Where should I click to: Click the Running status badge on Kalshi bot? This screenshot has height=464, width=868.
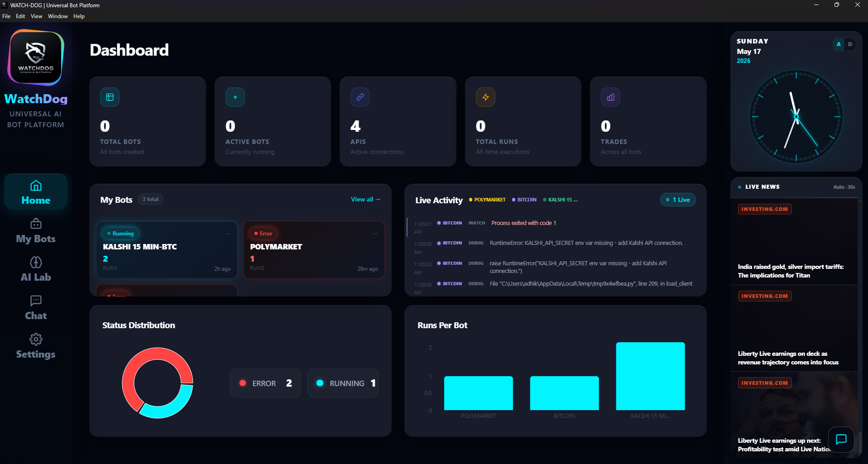120,234
